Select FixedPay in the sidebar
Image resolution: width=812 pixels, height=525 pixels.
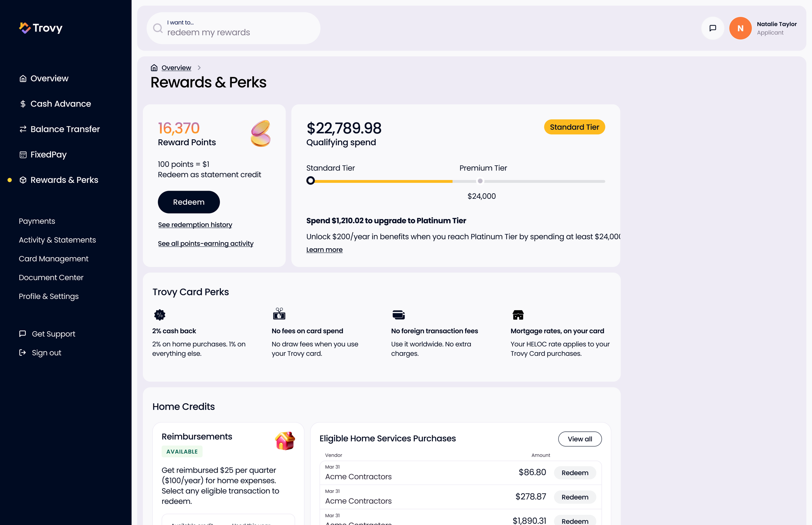point(48,154)
